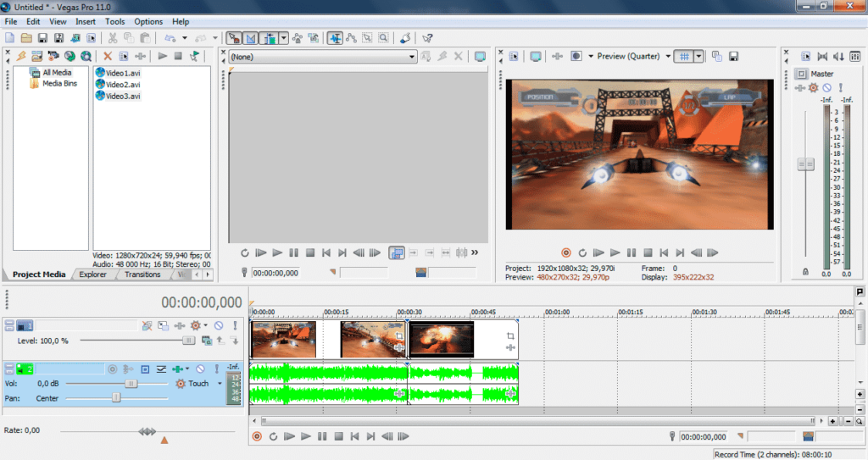
Task: Switch to the Transitions tab
Action: click(142, 274)
